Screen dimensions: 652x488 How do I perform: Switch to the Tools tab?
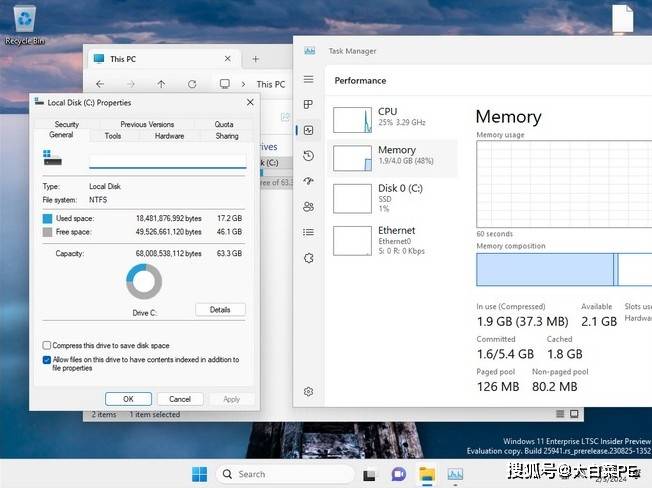click(113, 136)
